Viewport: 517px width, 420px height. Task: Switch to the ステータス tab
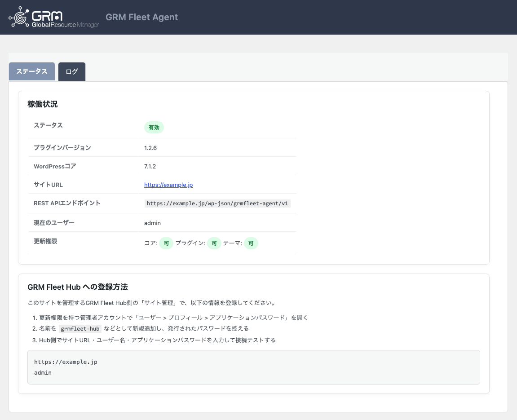32,71
